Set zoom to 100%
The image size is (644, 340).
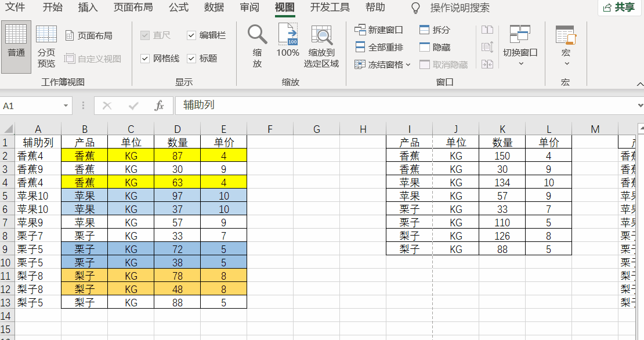288,40
